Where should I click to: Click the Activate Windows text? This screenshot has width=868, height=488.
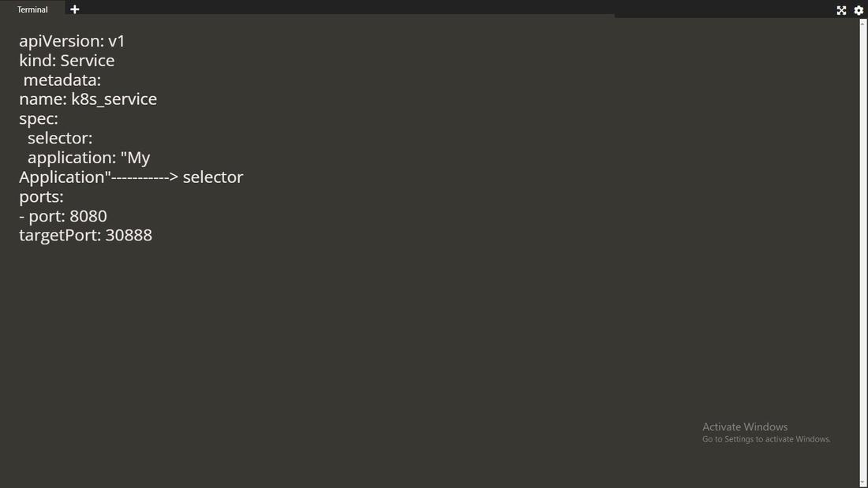(x=744, y=426)
